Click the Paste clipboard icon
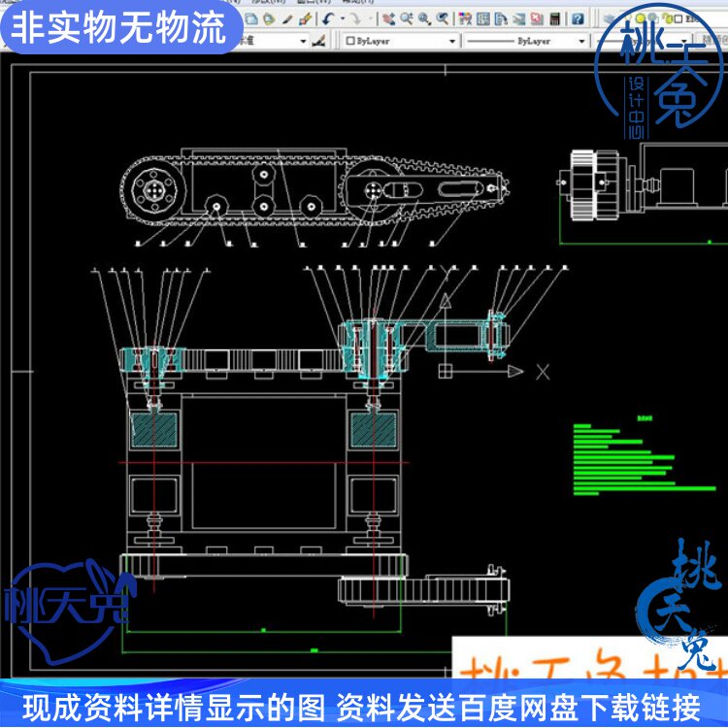The width and height of the screenshot is (728, 728). coord(269,19)
